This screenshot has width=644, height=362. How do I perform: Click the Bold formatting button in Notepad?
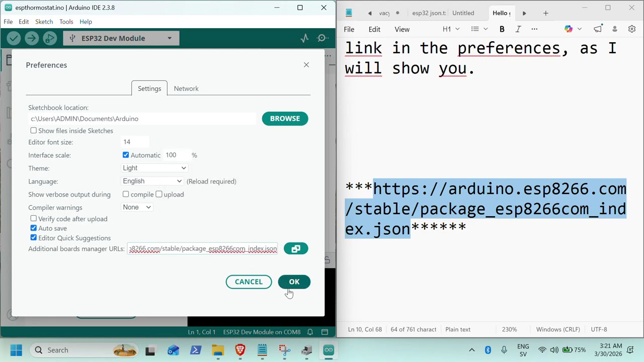tap(502, 29)
